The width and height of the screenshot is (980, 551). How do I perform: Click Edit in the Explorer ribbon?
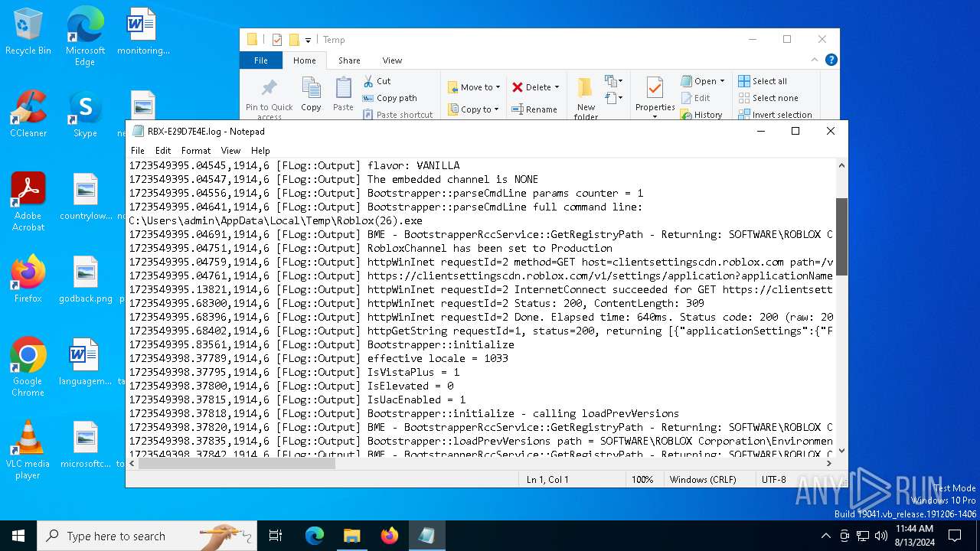click(x=695, y=98)
